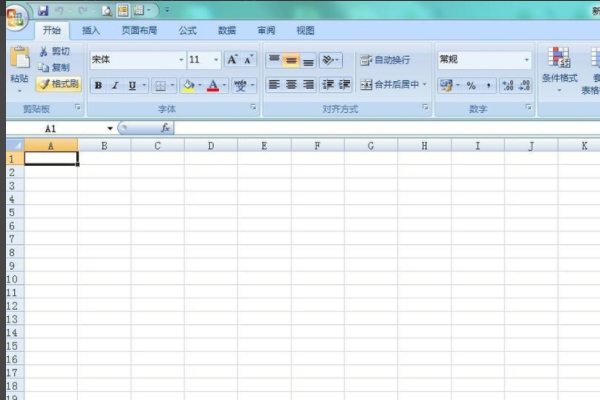Set bottom vertical alignment

tap(308, 60)
